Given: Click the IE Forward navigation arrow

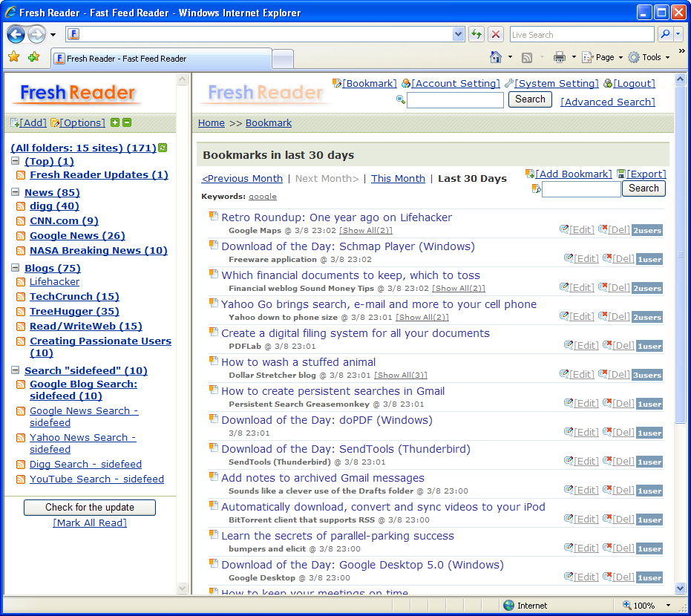Looking at the screenshot, I should pos(36,34).
